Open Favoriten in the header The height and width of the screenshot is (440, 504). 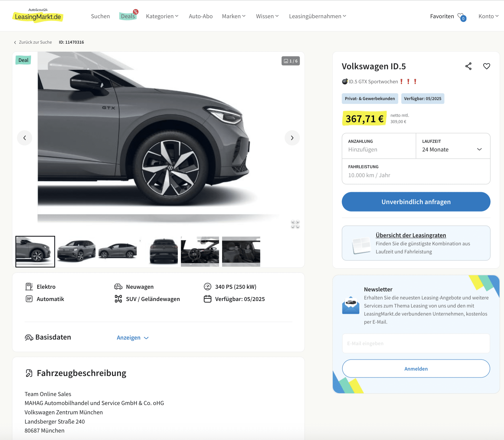[442, 16]
